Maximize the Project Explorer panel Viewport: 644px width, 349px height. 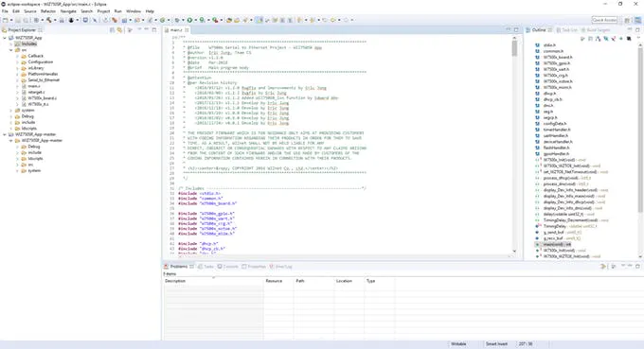pos(154,30)
